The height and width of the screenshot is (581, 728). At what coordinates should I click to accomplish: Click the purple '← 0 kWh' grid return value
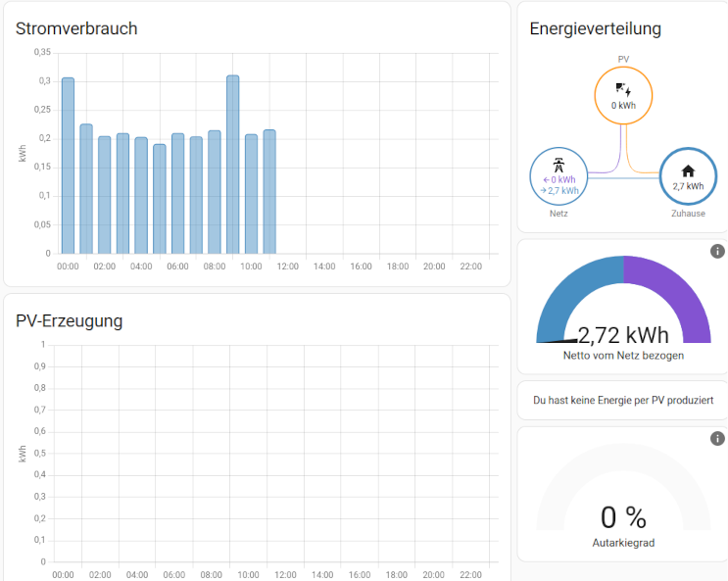pos(558,179)
